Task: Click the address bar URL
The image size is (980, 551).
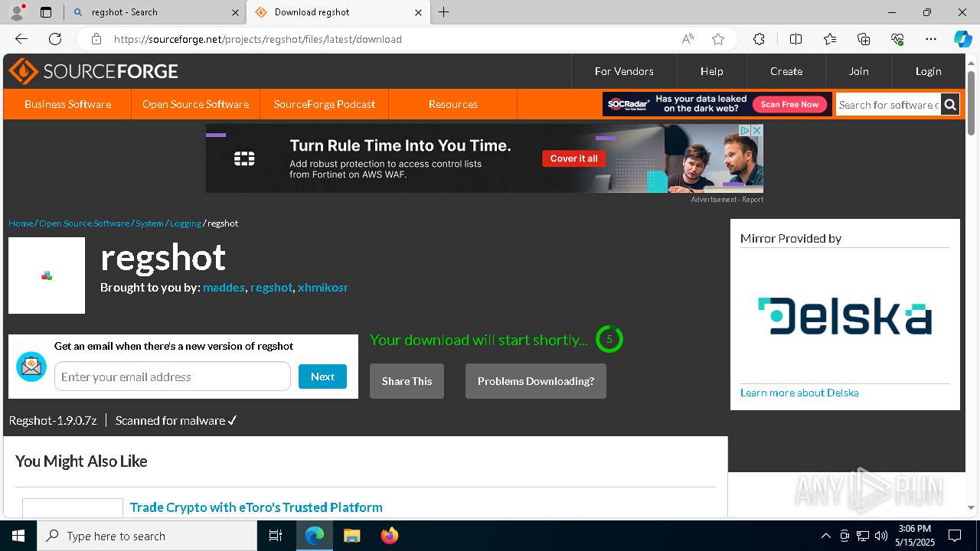Action: tap(257, 39)
